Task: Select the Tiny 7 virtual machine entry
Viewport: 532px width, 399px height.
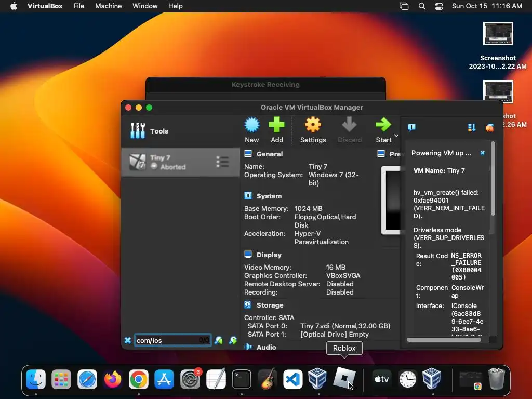Action: click(x=180, y=162)
